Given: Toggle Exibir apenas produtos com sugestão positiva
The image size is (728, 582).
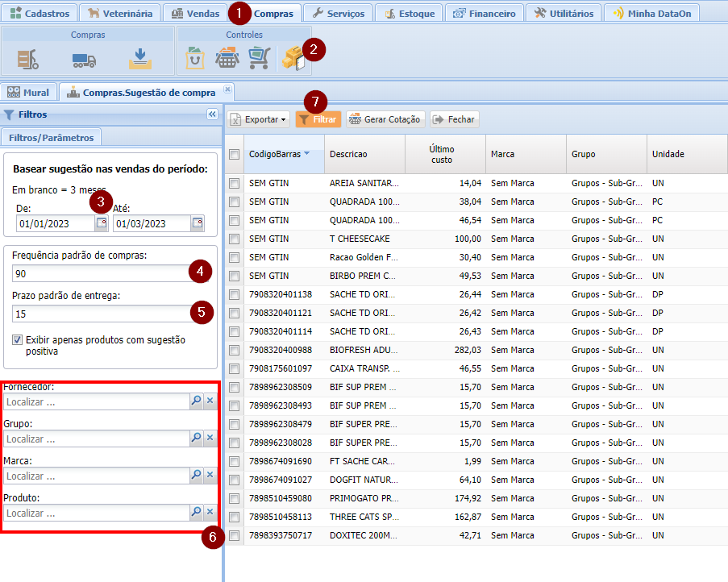Looking at the screenshot, I should pyautogui.click(x=18, y=340).
